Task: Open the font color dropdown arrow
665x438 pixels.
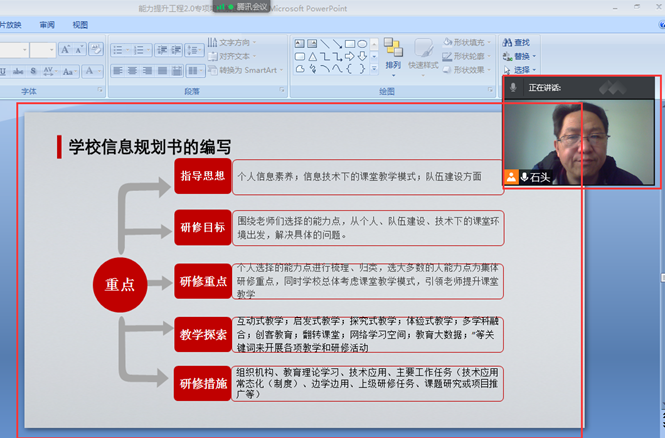Action: point(99,71)
